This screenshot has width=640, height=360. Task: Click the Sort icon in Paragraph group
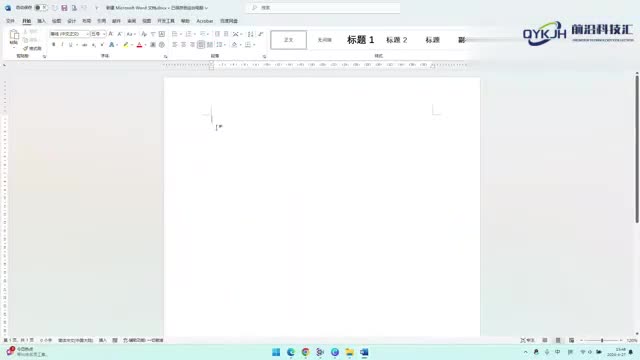tap(251, 34)
